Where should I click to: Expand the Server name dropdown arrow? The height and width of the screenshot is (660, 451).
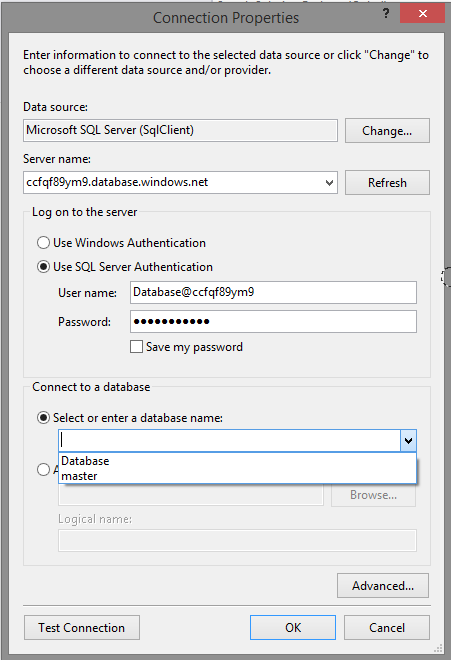[329, 183]
